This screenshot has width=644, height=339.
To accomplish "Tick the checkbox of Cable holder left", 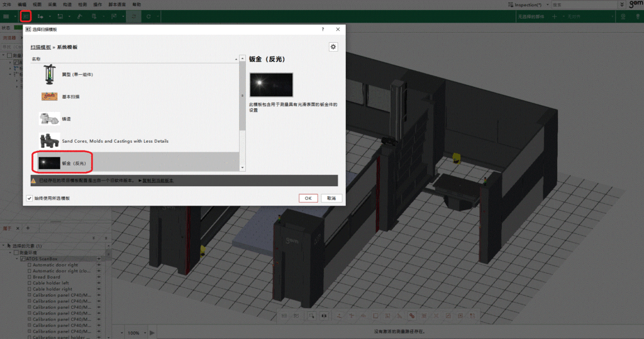I will pyautogui.click(x=30, y=283).
